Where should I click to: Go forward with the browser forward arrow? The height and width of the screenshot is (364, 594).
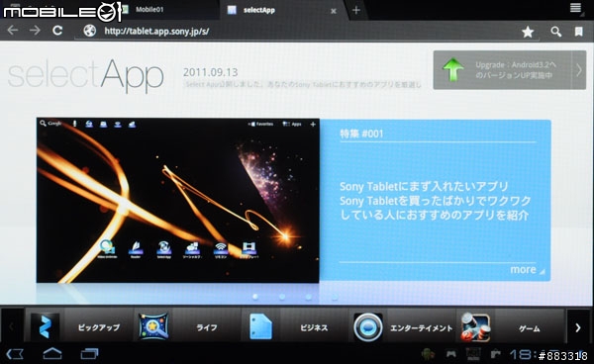click(x=35, y=31)
